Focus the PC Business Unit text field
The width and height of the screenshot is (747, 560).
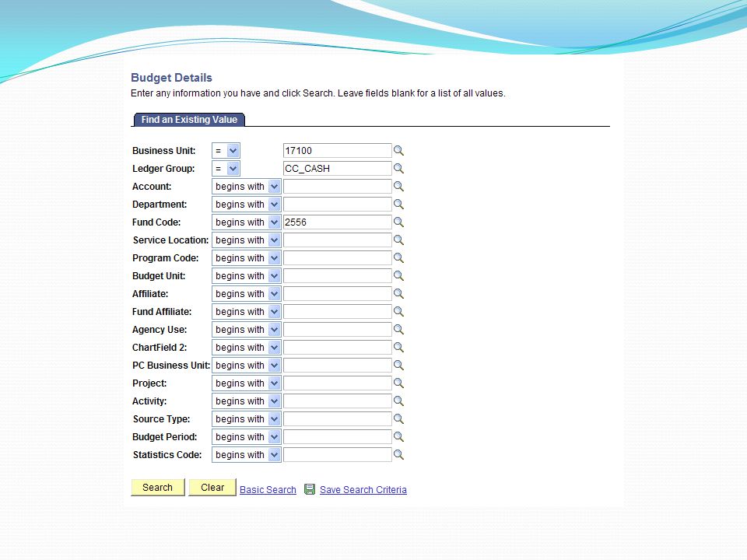337,366
